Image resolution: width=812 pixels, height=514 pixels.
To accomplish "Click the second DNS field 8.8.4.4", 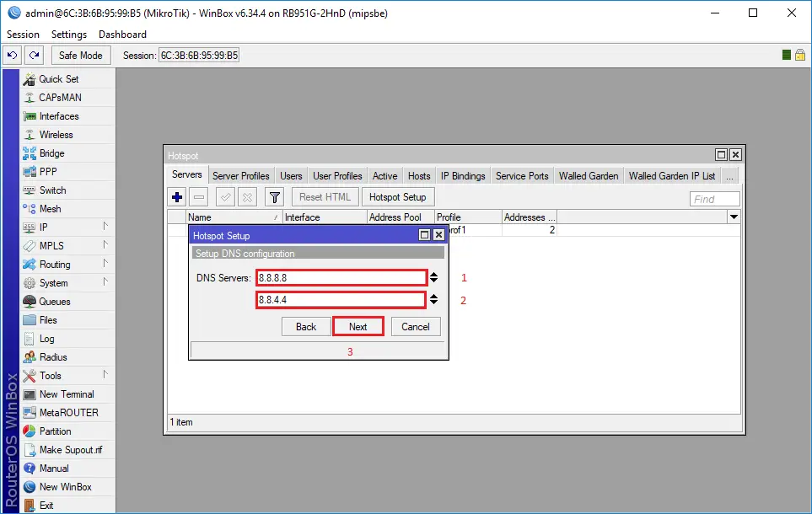I will 341,300.
